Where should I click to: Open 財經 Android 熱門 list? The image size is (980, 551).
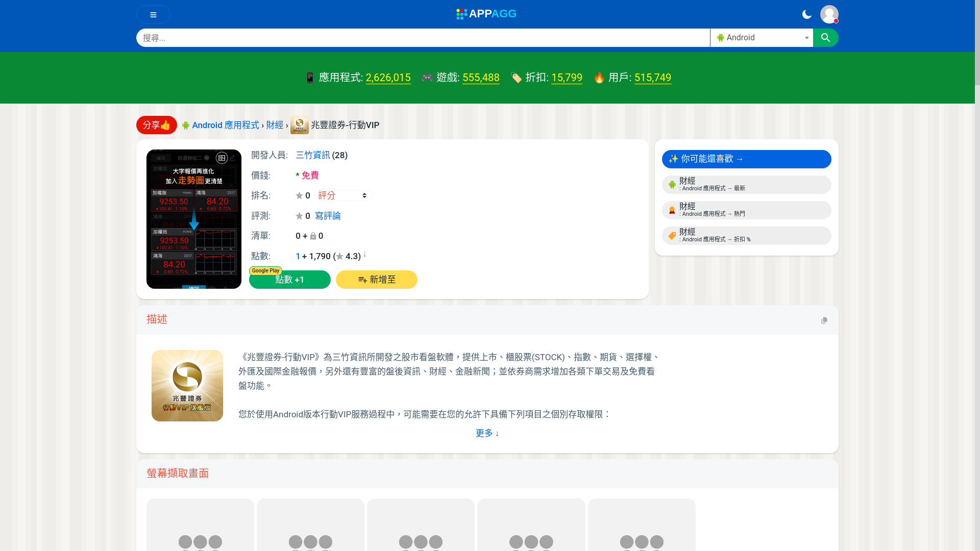click(747, 210)
